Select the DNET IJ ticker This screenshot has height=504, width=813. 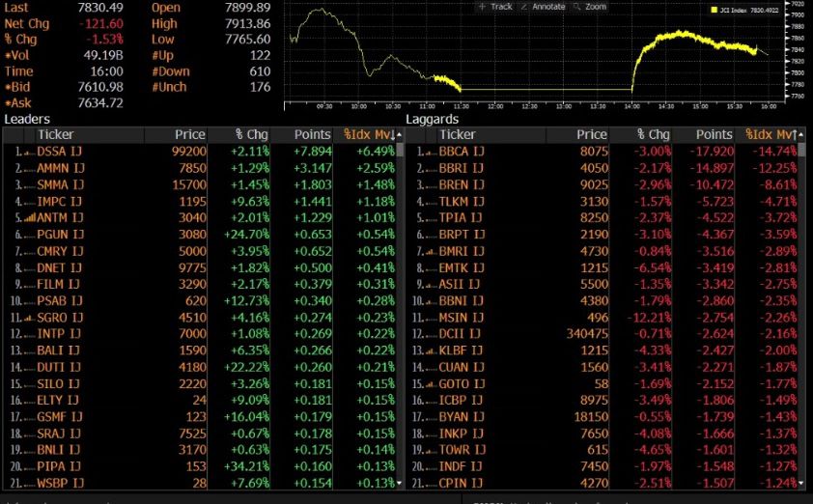pos(59,267)
